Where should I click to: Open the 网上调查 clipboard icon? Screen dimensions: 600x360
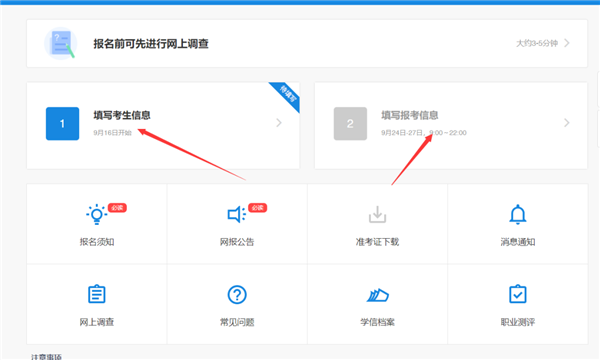click(96, 294)
